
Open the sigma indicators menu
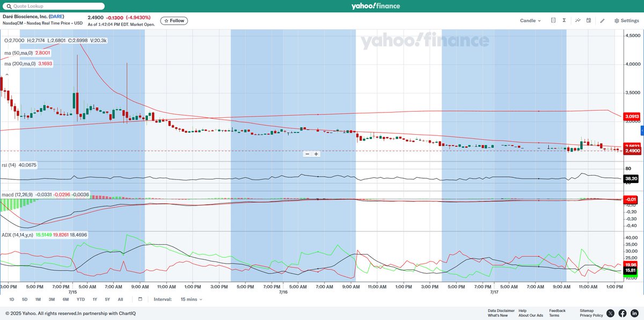[565, 20]
